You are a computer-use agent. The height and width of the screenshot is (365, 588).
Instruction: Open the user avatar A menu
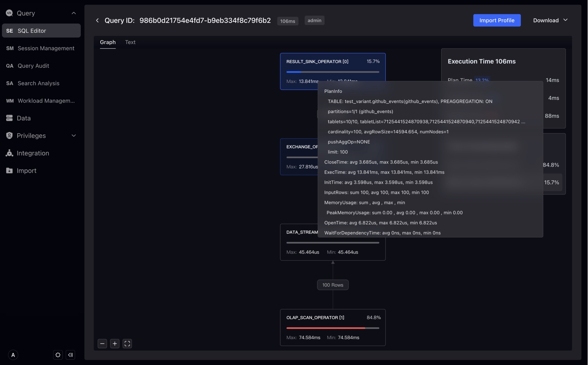pyautogui.click(x=13, y=355)
